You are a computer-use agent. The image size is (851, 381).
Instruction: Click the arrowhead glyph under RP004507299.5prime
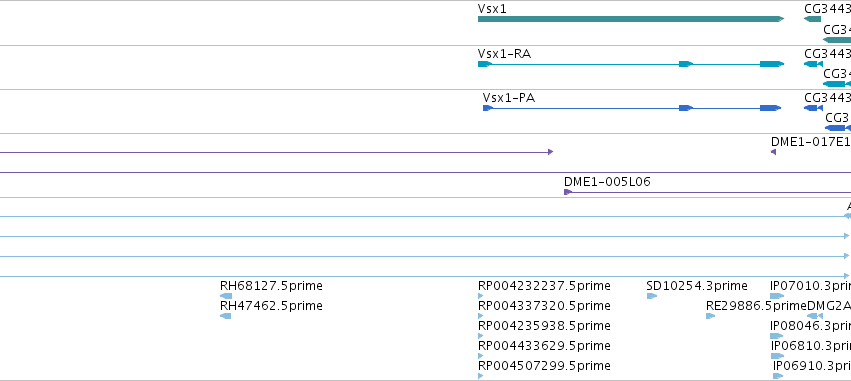(x=480, y=376)
